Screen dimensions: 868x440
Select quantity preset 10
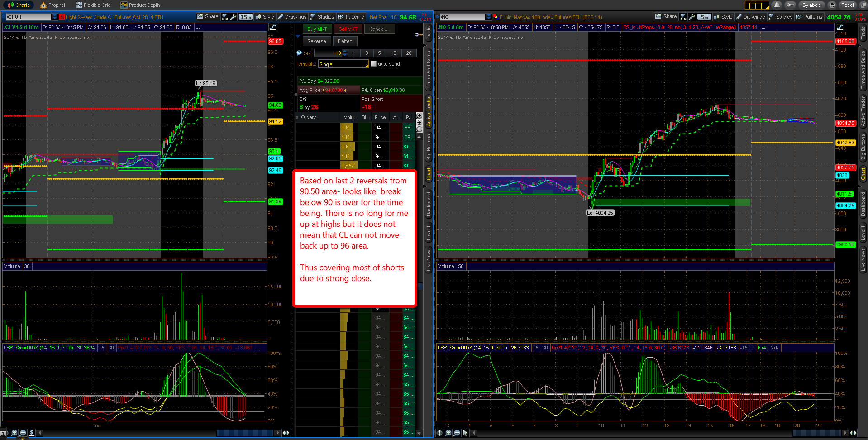(393, 53)
